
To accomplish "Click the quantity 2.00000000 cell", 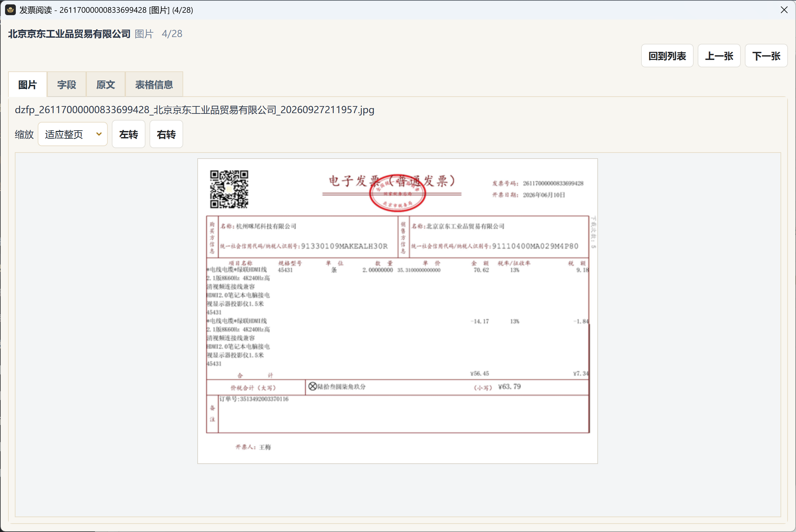I will click(377, 270).
